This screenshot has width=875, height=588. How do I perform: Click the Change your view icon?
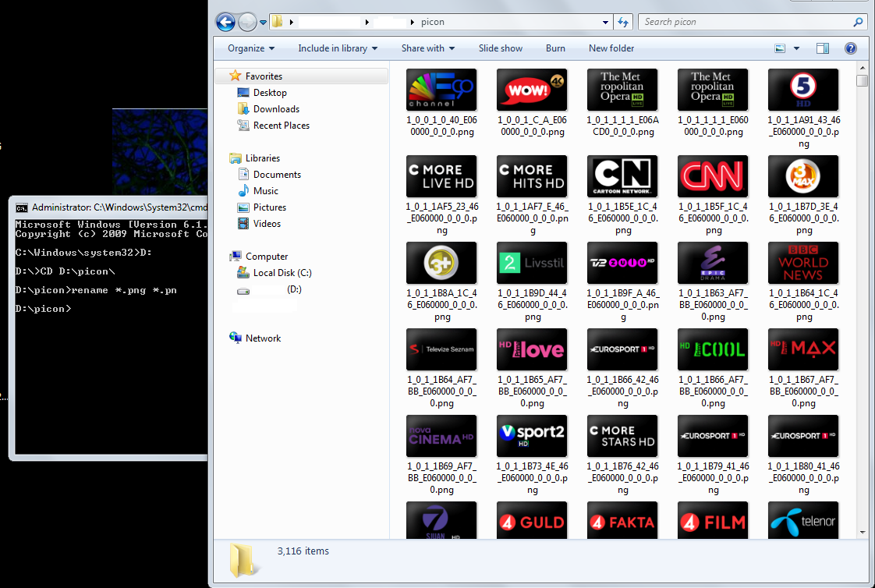pos(780,48)
